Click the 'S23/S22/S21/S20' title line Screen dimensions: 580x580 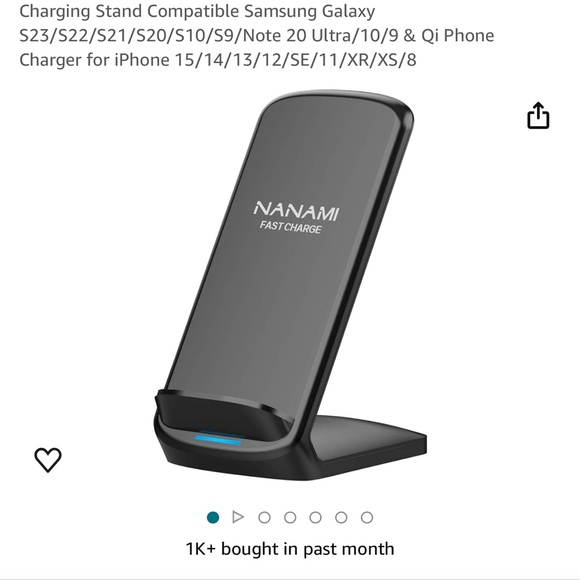(257, 36)
